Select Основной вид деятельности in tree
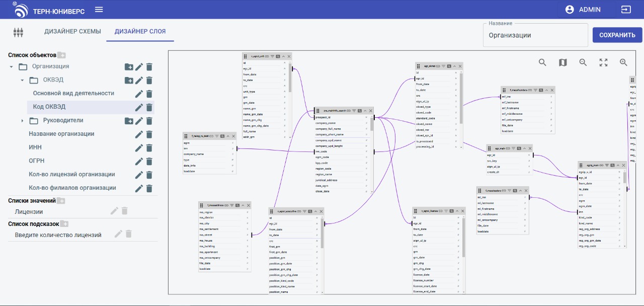Image resolution: width=644 pixels, height=306 pixels. 73,93
